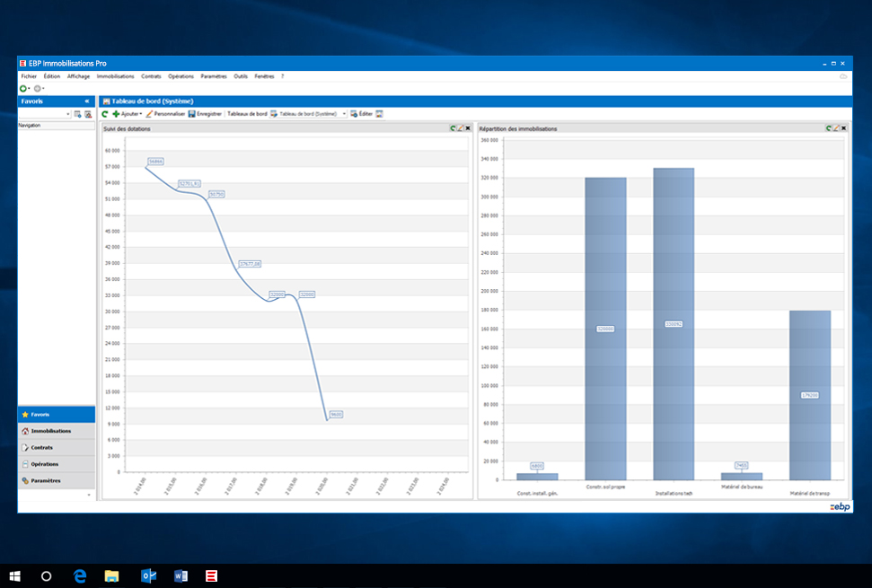Click the 56844 data point label
This screenshot has height=588, width=872.
tap(155, 162)
